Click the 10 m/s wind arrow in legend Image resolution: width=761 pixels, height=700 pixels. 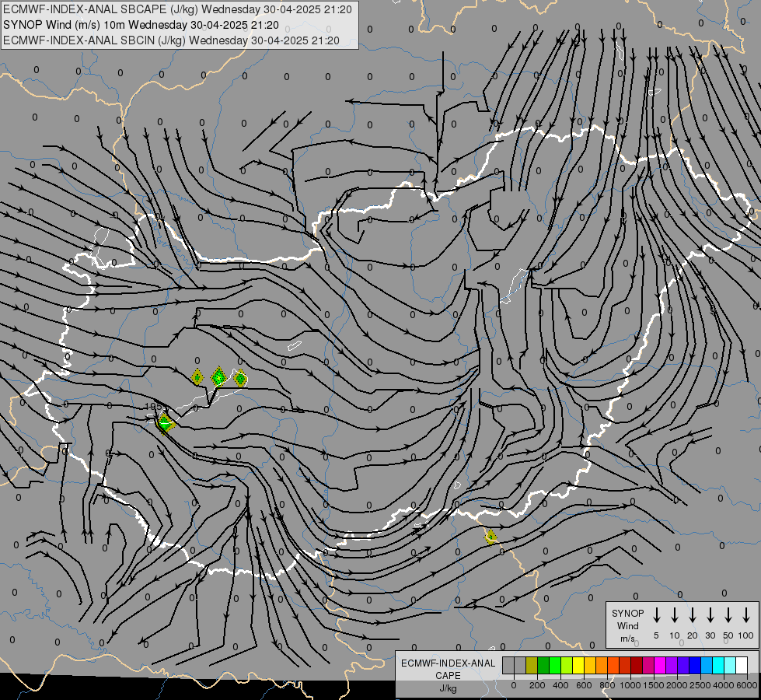[674, 614]
